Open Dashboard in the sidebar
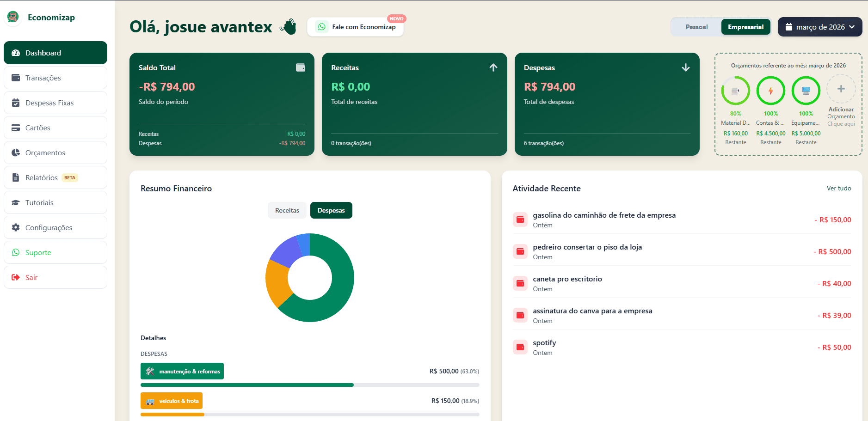Screen dimensions: 868x421 (x=55, y=53)
